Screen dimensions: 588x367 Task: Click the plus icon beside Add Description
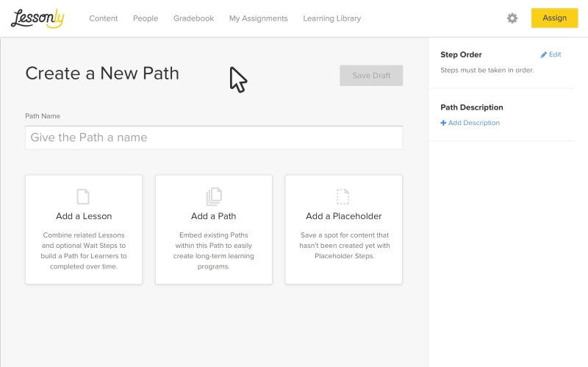coord(443,123)
